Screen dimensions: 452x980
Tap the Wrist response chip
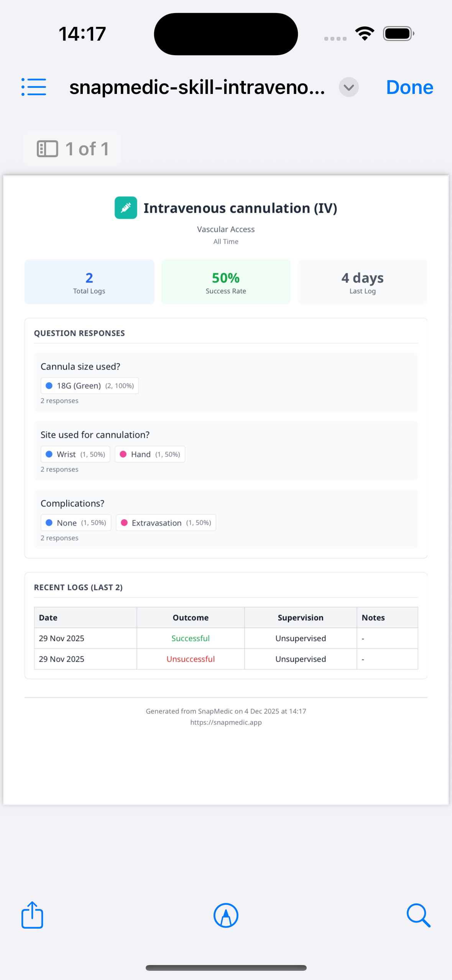pyautogui.click(x=75, y=454)
